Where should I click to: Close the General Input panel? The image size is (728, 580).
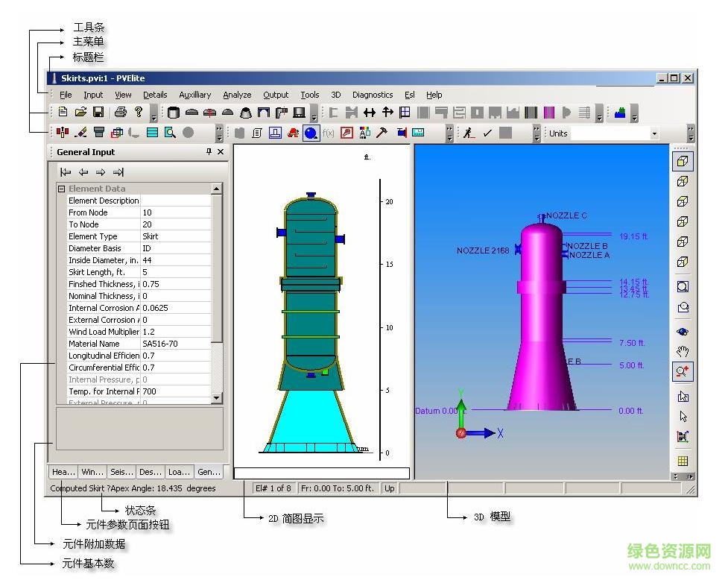[221, 152]
